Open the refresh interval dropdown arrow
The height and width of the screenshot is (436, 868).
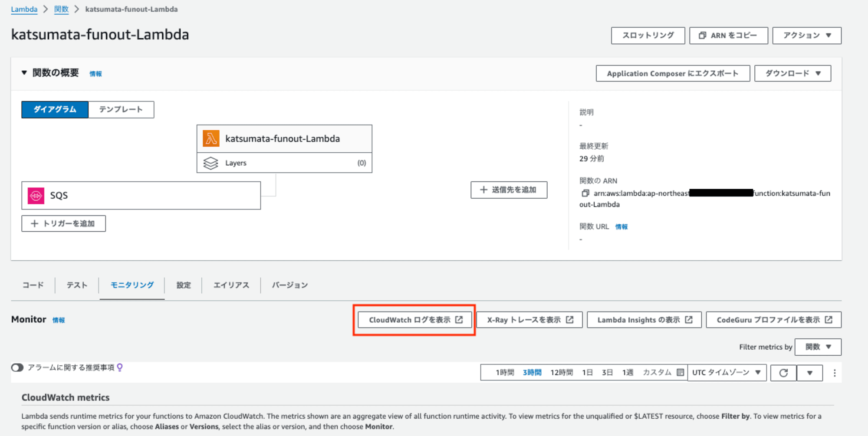809,373
